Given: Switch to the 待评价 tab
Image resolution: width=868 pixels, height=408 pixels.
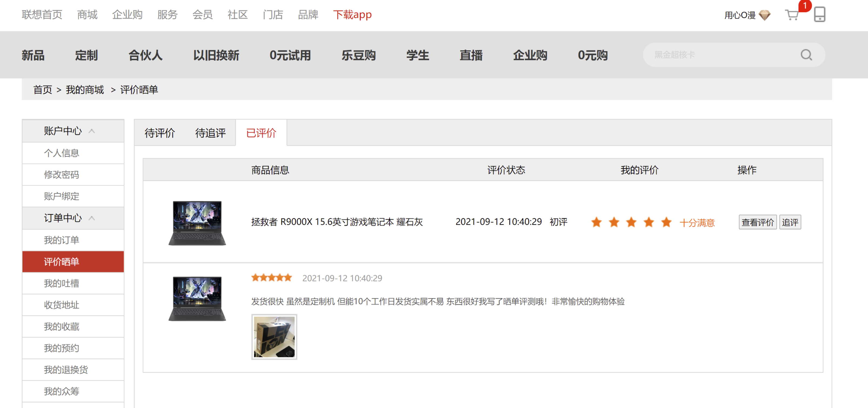Looking at the screenshot, I should coord(160,133).
